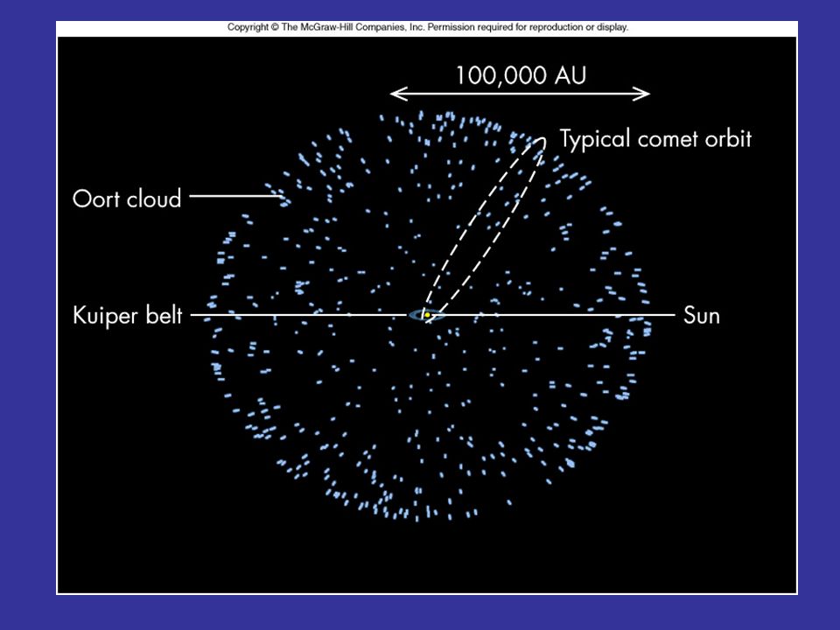The width and height of the screenshot is (840, 630).
Task: Click the "Oort cloud" label
Action: pos(127,199)
